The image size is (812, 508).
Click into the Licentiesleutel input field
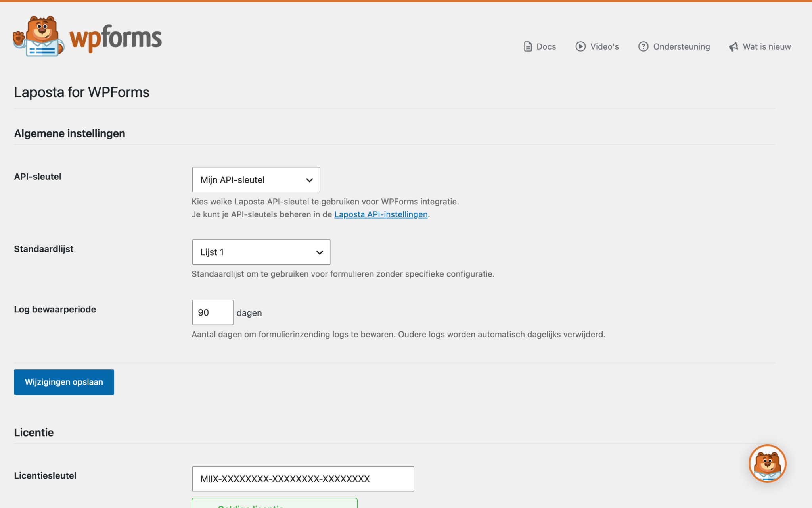coord(303,479)
